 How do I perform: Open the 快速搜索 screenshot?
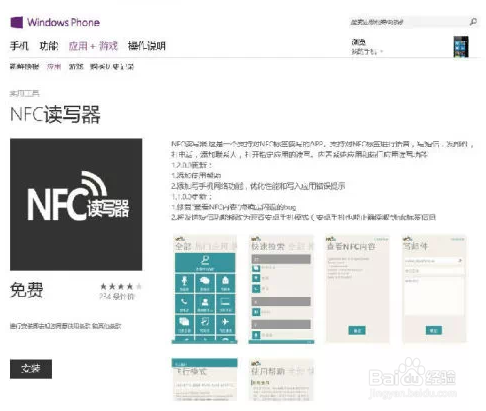tap(281, 289)
